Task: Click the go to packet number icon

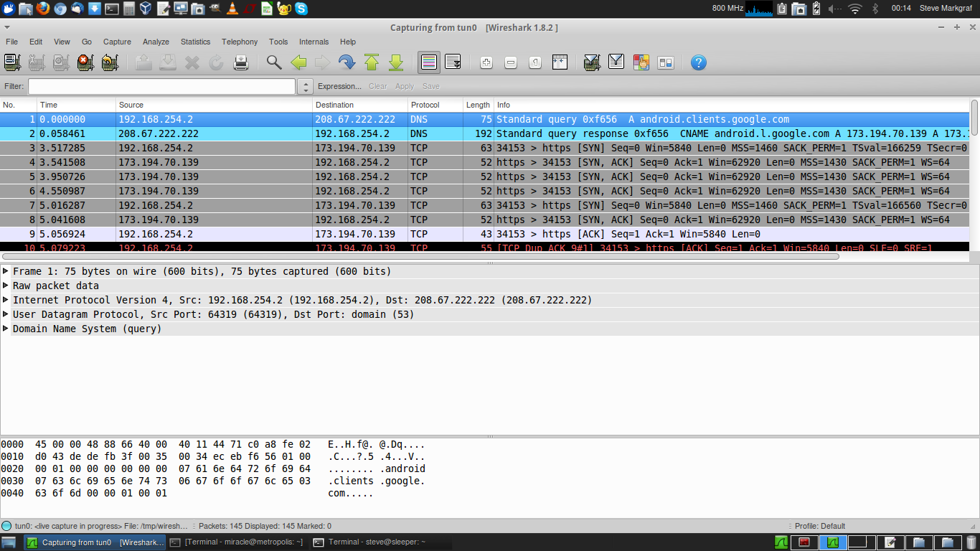Action: click(x=347, y=62)
